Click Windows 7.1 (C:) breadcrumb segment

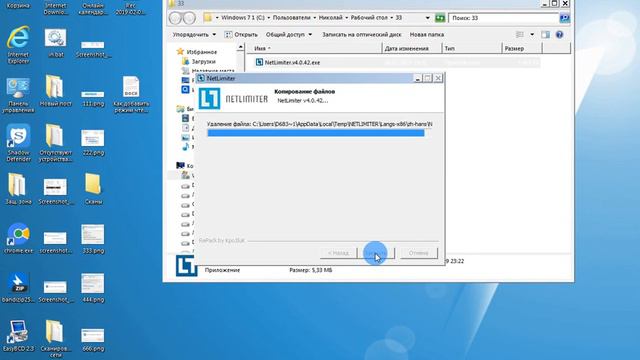[x=242, y=18]
